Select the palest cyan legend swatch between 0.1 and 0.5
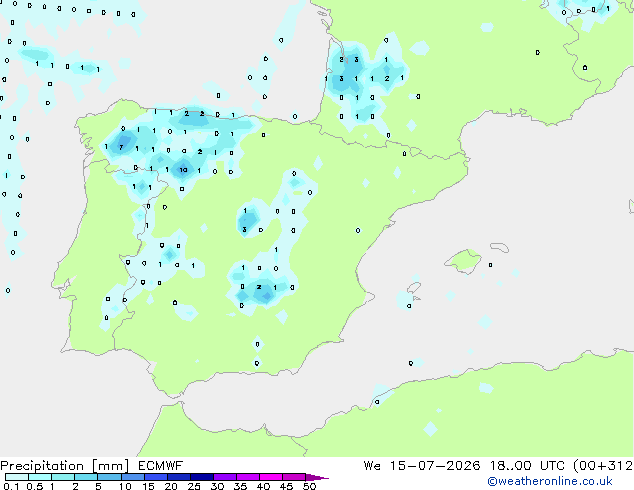 (x=17, y=477)
